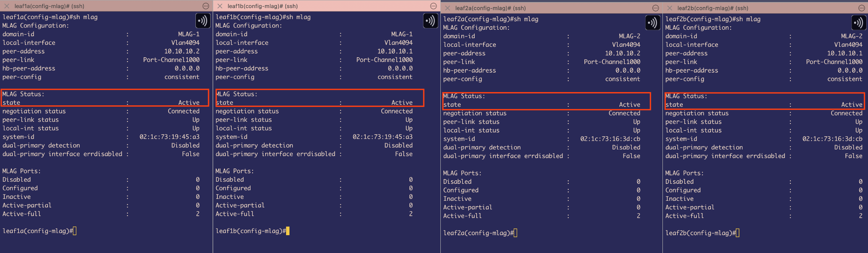
Task: Open the leaf1b pane options menu
Action: (433, 6)
